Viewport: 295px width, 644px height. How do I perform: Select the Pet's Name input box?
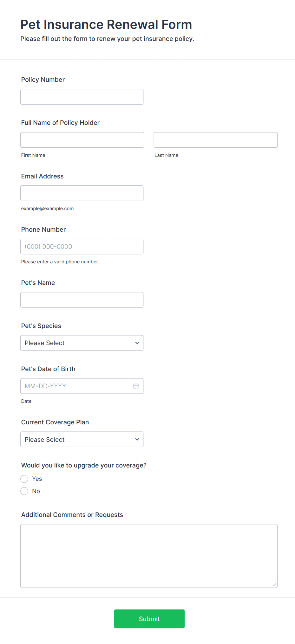pos(82,299)
